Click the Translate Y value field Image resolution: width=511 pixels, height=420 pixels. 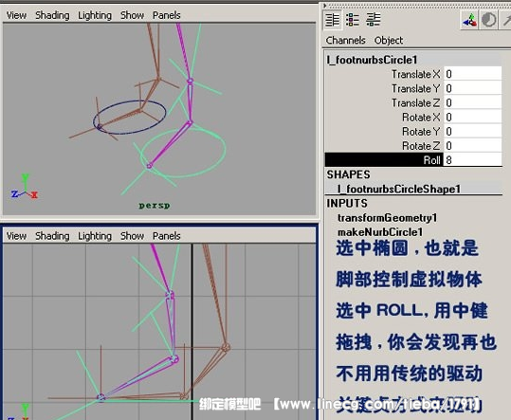point(472,88)
